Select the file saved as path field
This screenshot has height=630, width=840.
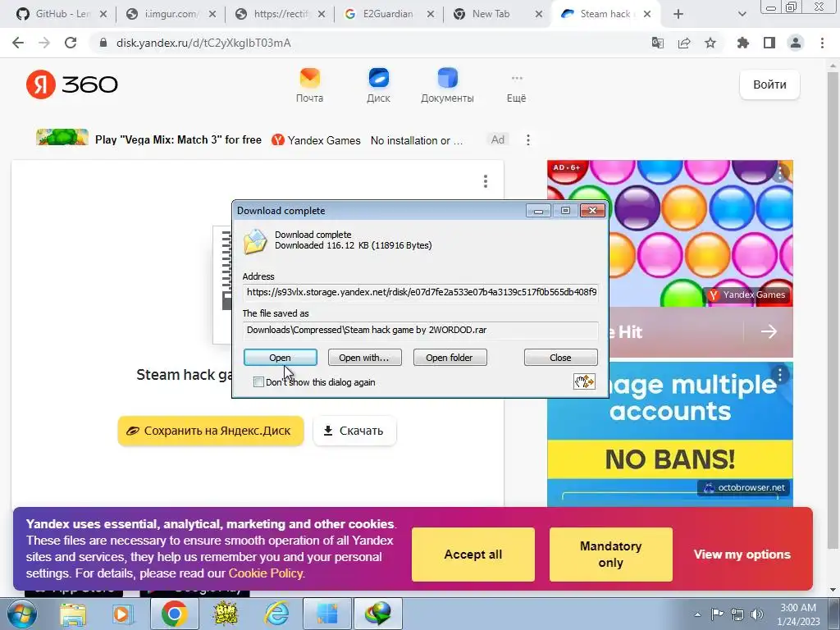coord(421,330)
